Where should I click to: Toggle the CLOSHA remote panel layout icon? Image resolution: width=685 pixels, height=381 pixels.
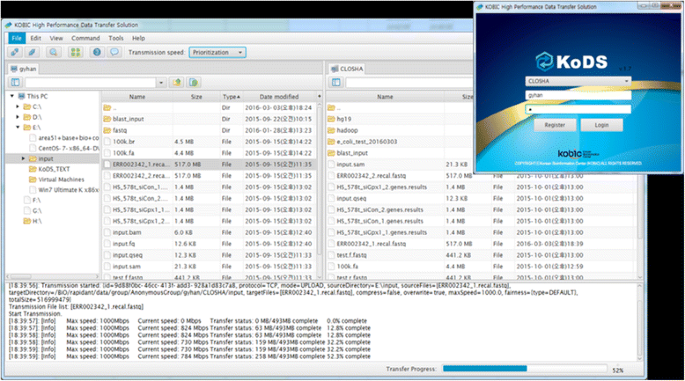336,82
